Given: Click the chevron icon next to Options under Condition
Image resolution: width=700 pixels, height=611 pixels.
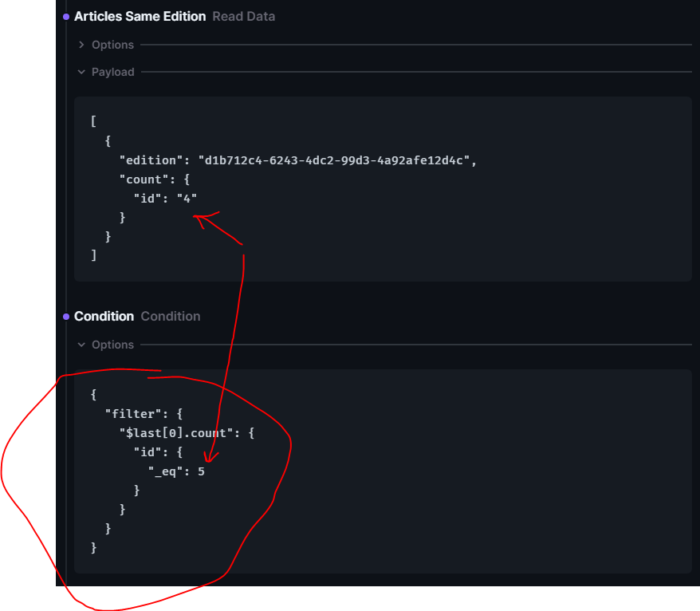Looking at the screenshot, I should (x=81, y=345).
